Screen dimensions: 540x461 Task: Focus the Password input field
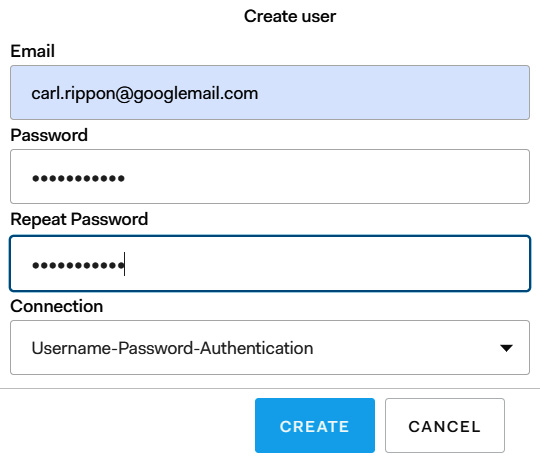(270, 176)
